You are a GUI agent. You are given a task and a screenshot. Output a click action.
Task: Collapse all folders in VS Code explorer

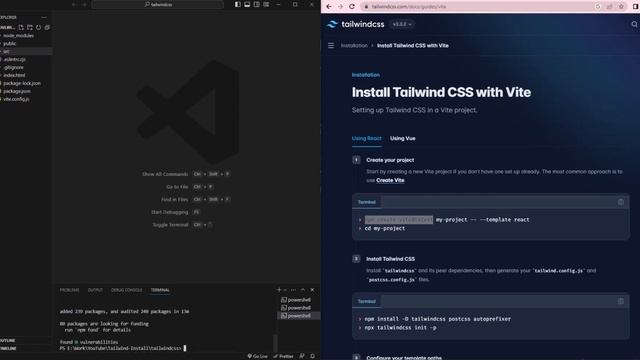coord(47,27)
